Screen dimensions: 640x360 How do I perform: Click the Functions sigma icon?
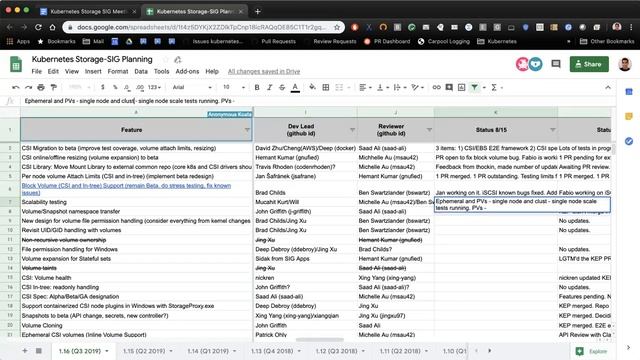(x=494, y=87)
